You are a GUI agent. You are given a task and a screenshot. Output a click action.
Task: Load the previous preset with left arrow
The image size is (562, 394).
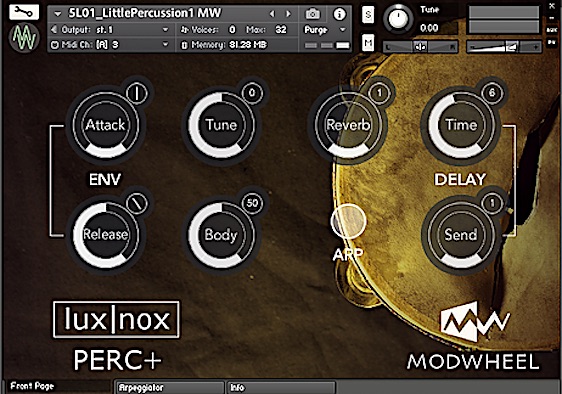coord(272,14)
